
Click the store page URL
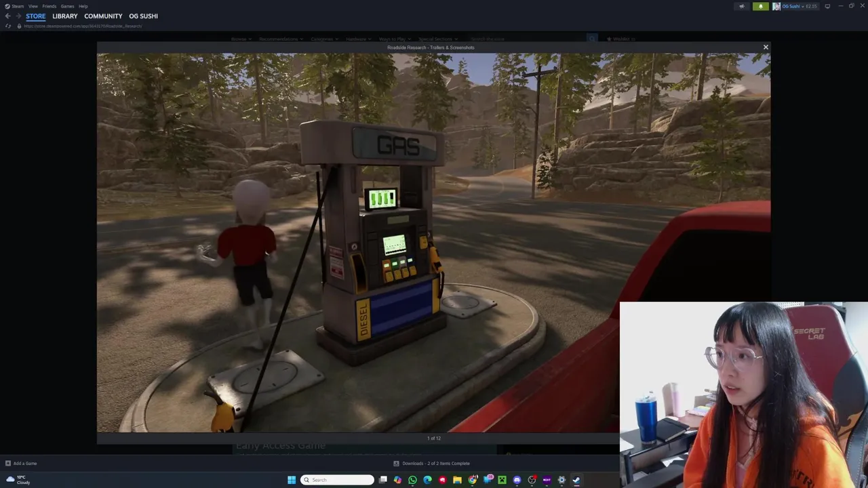point(83,26)
